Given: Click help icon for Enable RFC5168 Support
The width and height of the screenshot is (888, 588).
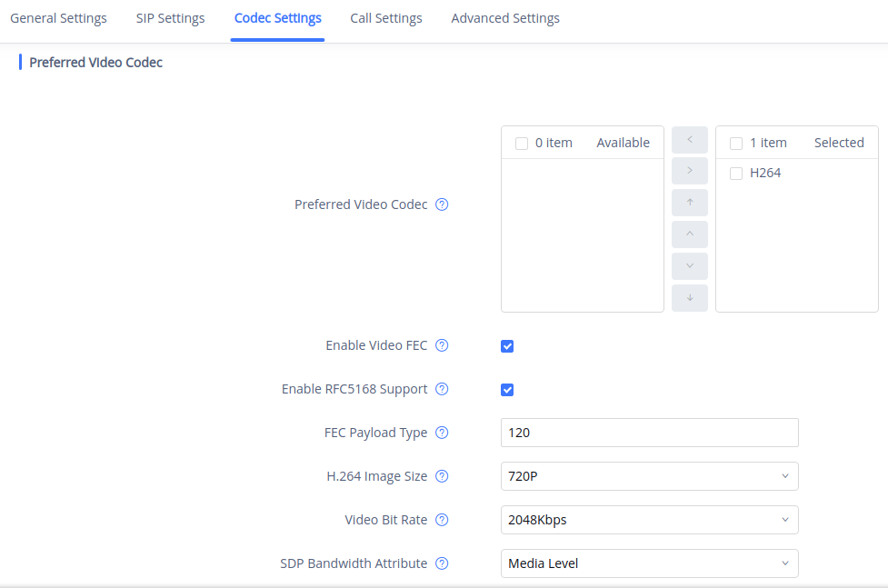Looking at the screenshot, I should click(x=442, y=389).
